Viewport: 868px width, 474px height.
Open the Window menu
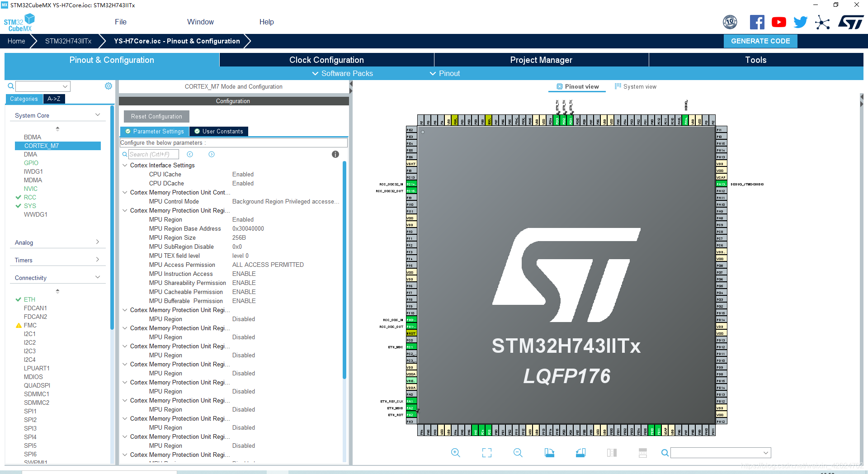click(x=200, y=22)
